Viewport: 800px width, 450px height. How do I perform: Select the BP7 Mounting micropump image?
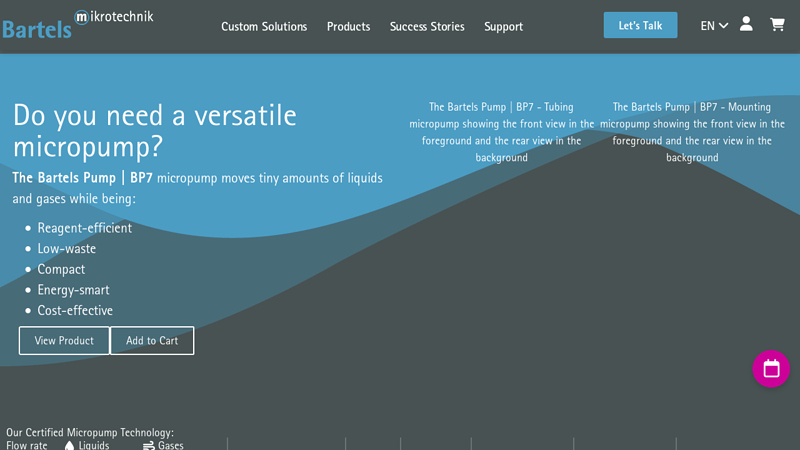point(692,132)
